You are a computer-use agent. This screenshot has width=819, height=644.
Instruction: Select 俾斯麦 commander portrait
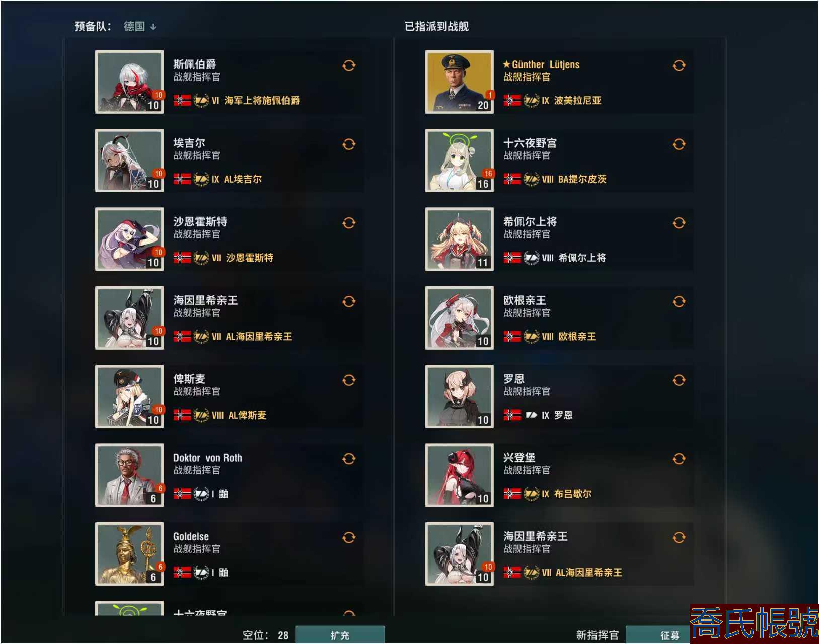pos(129,396)
